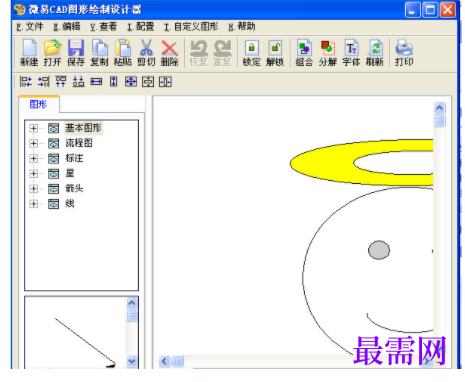Click the align right edges icon

pyautogui.click(x=43, y=81)
